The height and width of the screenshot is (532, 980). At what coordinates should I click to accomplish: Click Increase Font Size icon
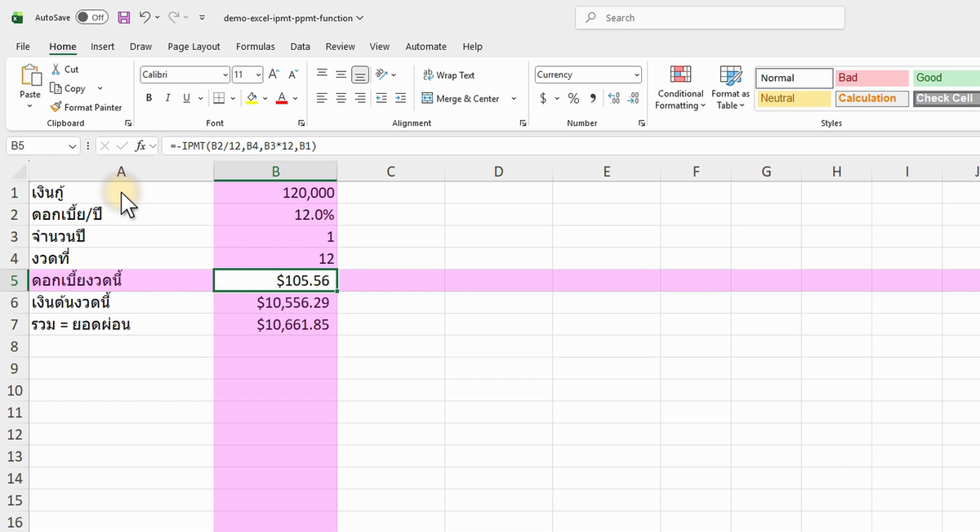tap(274, 74)
